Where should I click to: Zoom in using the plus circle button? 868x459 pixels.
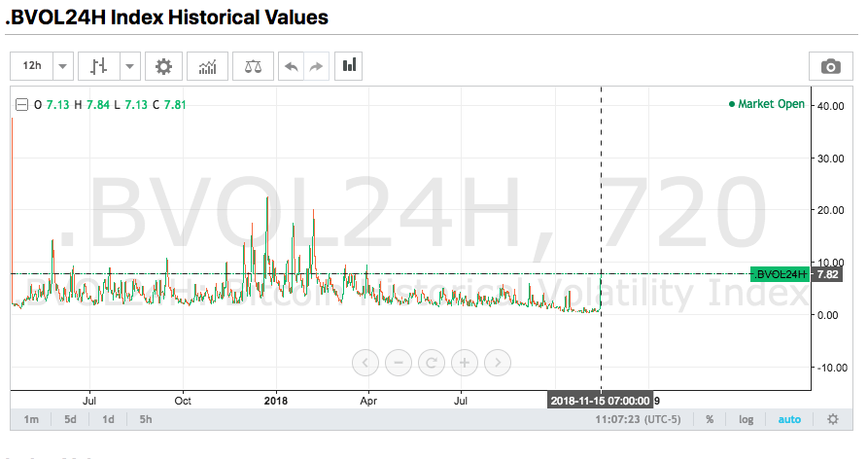coord(465,363)
